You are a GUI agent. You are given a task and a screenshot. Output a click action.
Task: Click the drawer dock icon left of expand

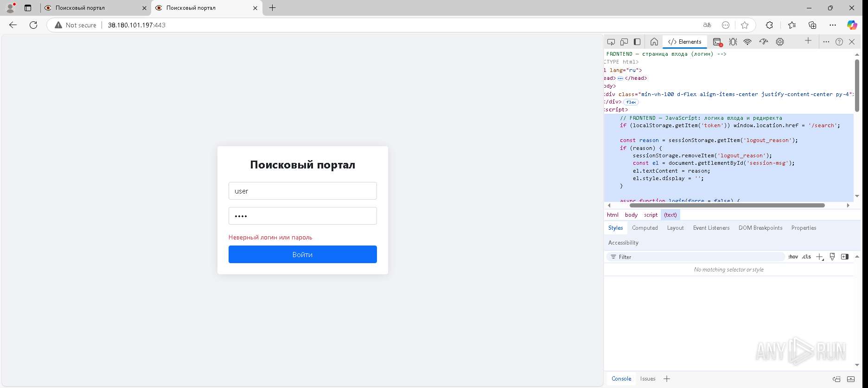coord(836,379)
